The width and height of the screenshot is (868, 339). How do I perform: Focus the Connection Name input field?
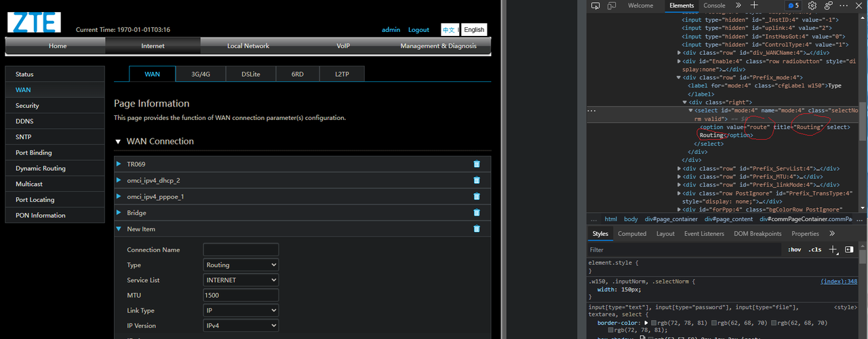pyautogui.click(x=241, y=250)
